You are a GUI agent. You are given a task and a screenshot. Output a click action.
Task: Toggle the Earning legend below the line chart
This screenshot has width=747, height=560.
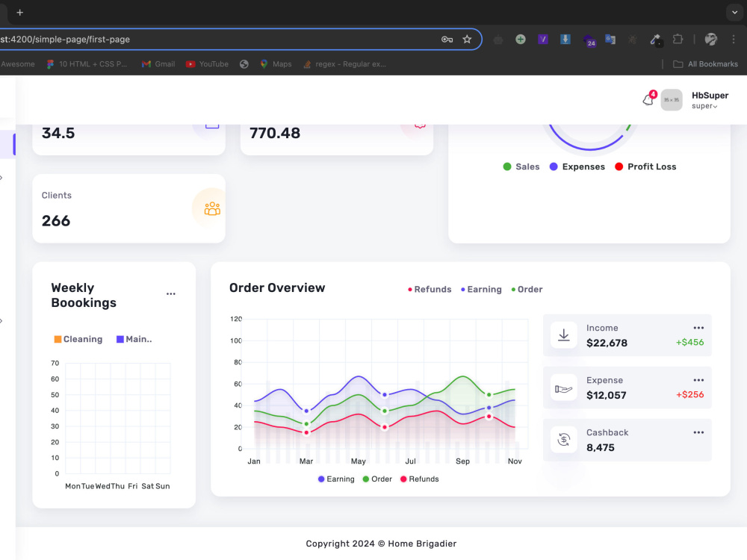[336, 479]
